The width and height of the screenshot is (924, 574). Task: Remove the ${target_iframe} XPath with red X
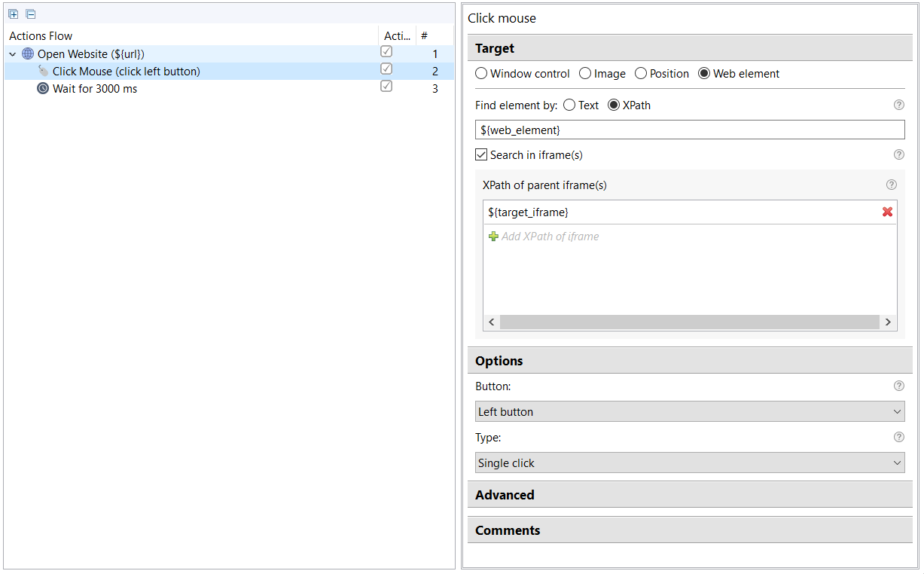coord(887,212)
